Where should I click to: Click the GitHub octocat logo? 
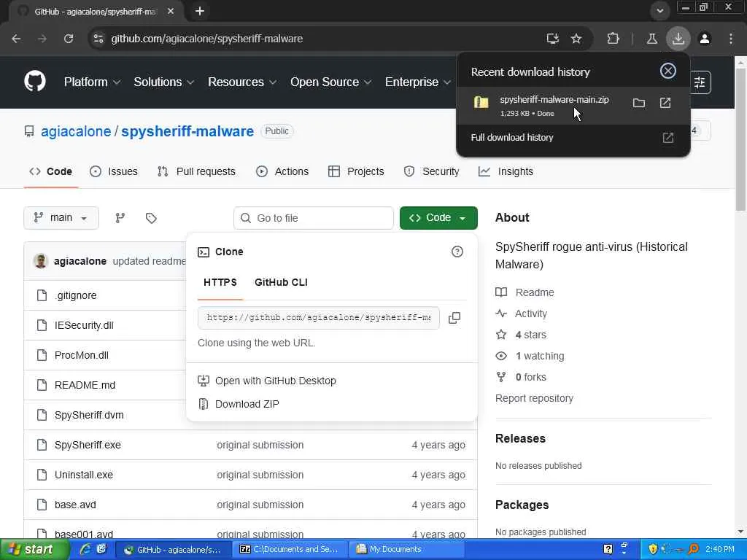[35, 82]
